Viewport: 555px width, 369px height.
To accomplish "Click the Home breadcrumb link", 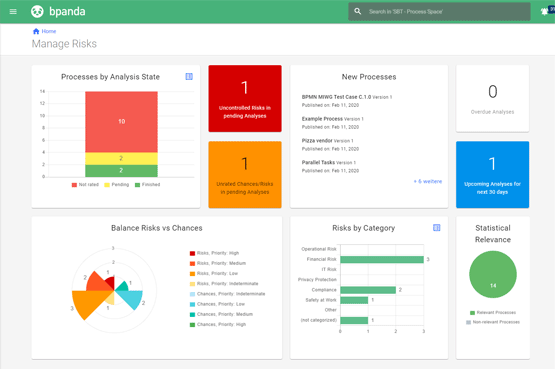I will point(48,31).
